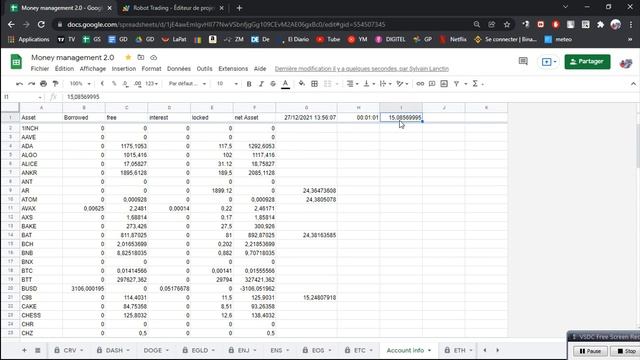
Task: Click the Redo icon in toolbar
Action: 31,84
